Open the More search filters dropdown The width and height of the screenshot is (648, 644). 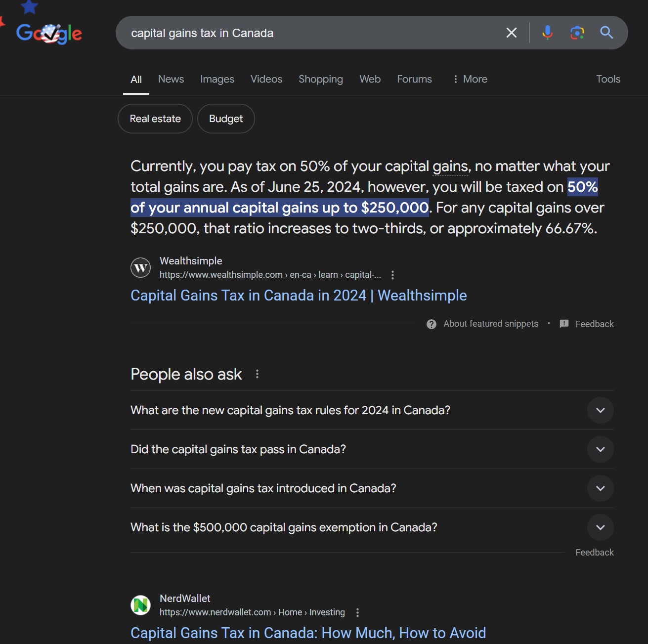pyautogui.click(x=470, y=79)
